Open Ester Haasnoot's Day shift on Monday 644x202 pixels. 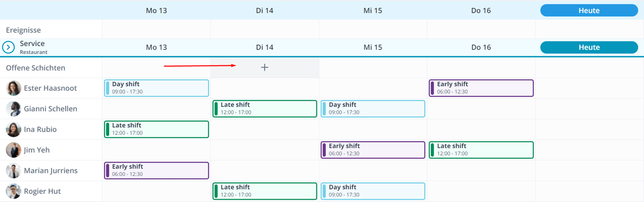tap(156, 88)
